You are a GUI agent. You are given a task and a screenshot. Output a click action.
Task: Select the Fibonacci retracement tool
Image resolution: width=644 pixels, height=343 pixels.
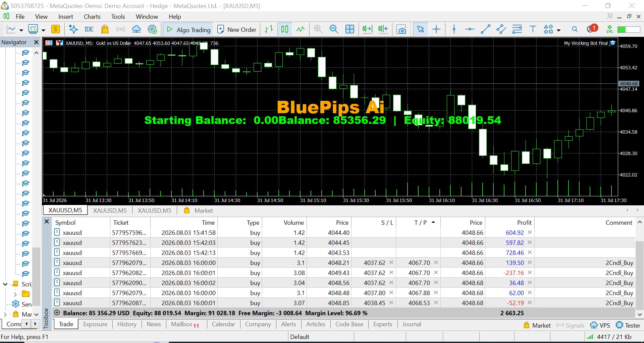click(517, 29)
